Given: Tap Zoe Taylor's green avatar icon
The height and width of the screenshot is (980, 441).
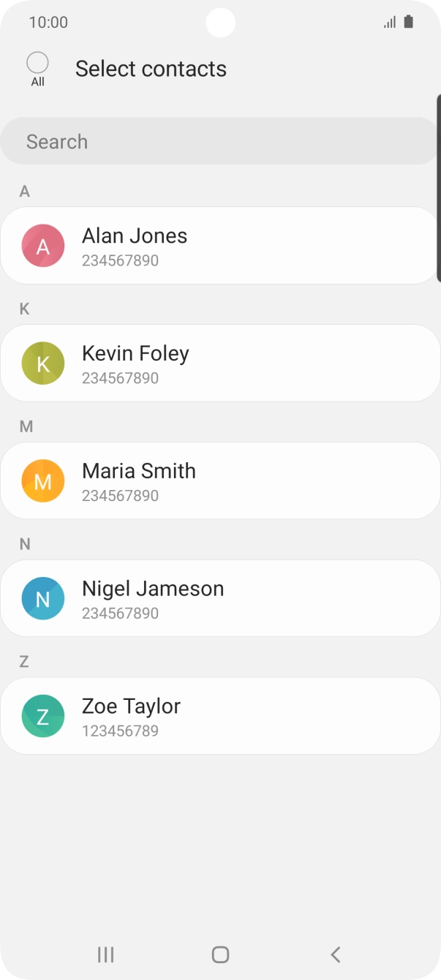Looking at the screenshot, I should pos(43,716).
